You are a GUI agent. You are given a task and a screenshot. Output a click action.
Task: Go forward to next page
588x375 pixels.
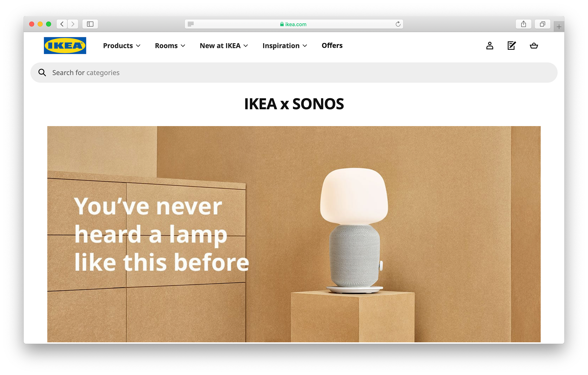pos(73,24)
